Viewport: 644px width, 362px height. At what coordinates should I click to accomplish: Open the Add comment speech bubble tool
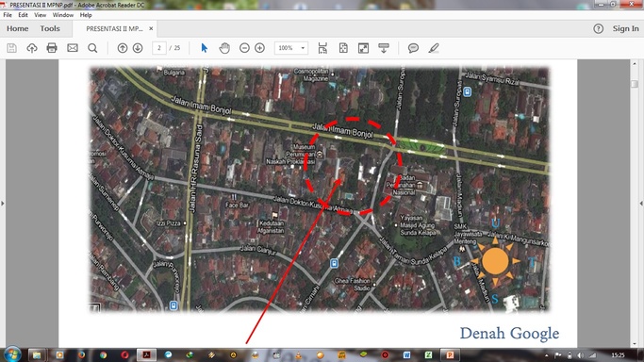pyautogui.click(x=413, y=48)
